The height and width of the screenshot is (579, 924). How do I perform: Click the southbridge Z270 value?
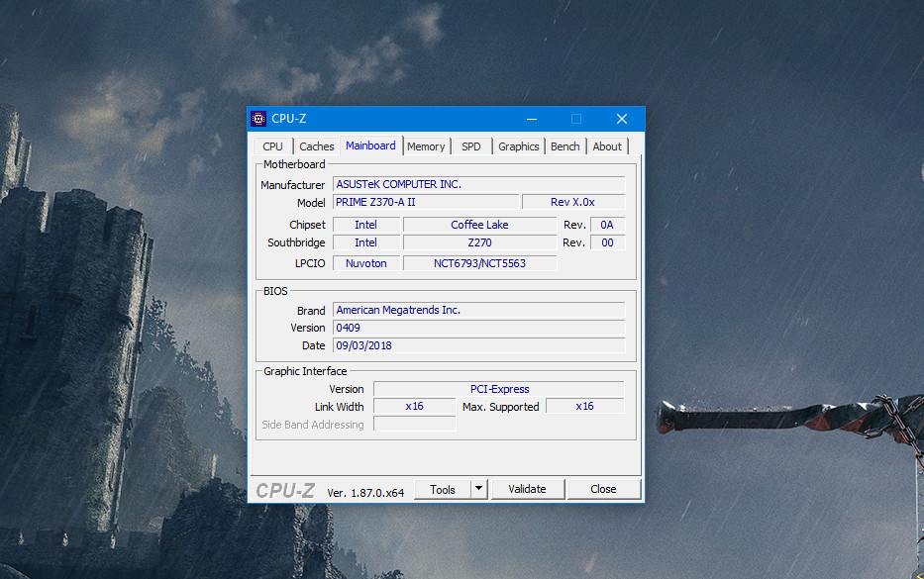point(479,242)
